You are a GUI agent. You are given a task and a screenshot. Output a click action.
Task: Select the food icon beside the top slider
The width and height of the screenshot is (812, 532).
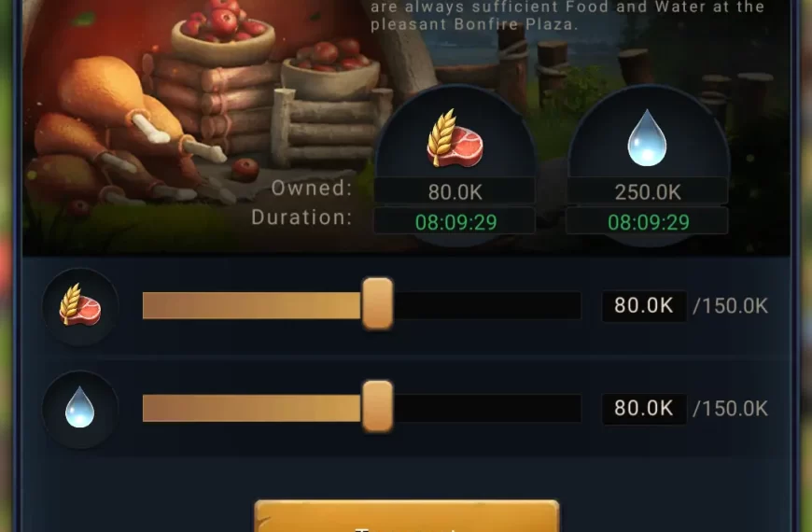point(80,305)
